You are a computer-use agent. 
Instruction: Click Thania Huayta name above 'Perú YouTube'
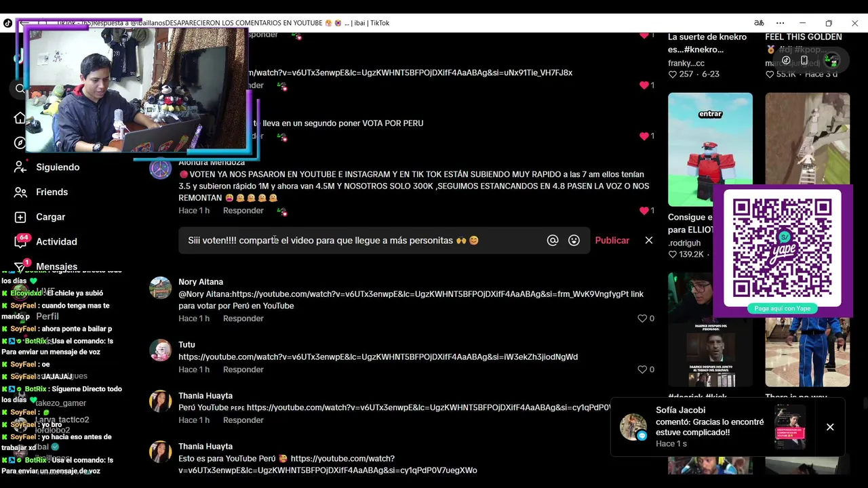click(x=205, y=396)
